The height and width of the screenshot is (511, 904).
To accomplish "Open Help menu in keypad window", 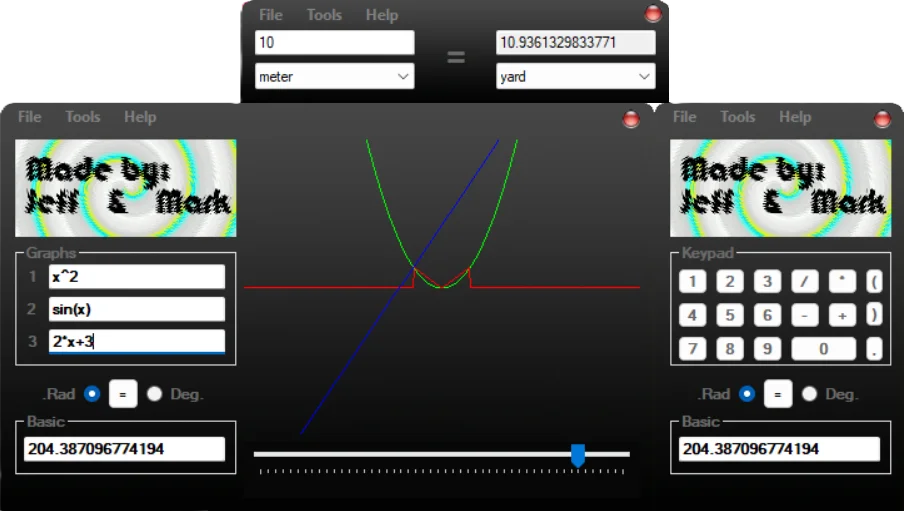I will tap(795, 117).
